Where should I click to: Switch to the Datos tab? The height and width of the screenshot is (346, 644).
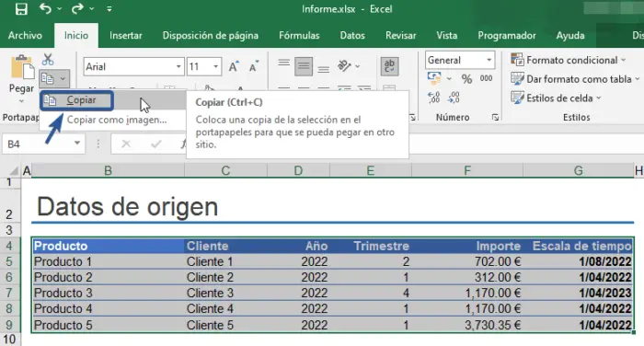pyautogui.click(x=352, y=35)
